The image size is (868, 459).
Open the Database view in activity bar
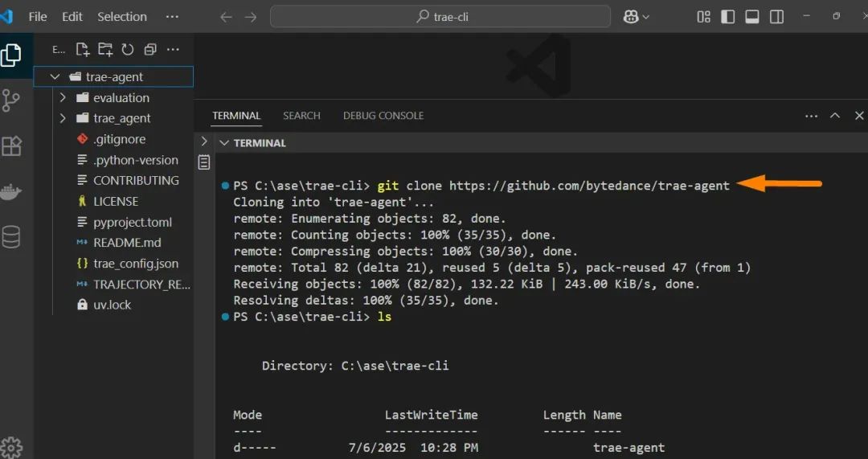click(11, 237)
